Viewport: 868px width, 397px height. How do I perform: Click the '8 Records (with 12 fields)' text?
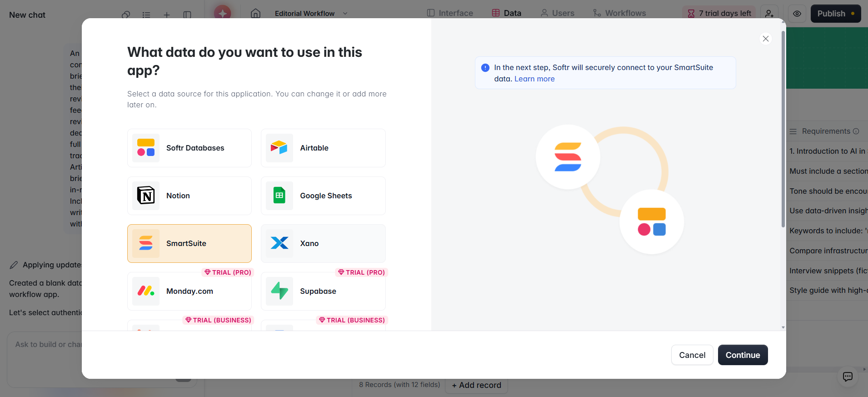click(x=399, y=385)
